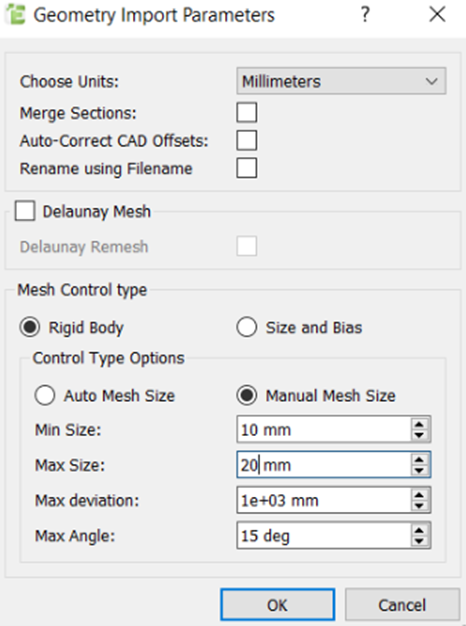Check Rename using Filename

point(246,168)
